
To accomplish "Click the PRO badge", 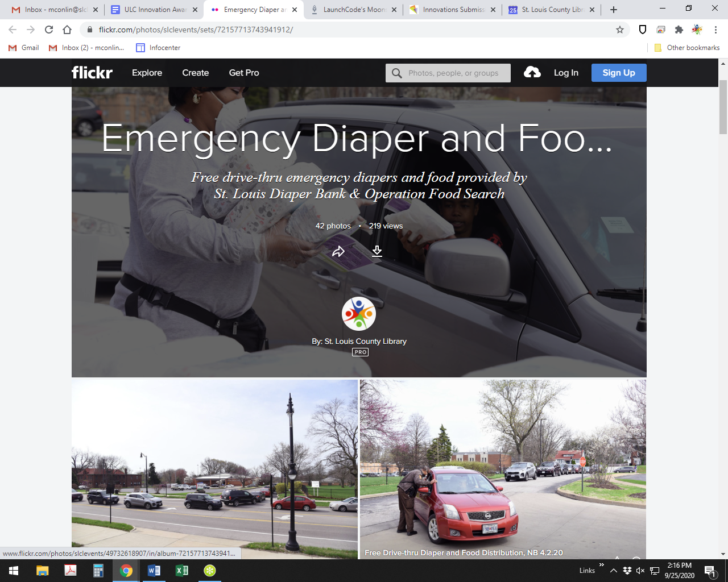I will click(361, 352).
